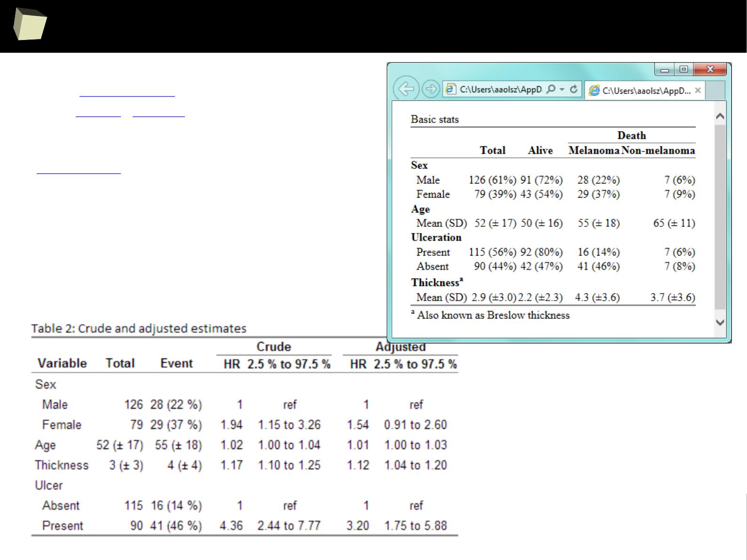
Task: Click the '115 (56%)' ulceration cell
Action: [493, 252]
